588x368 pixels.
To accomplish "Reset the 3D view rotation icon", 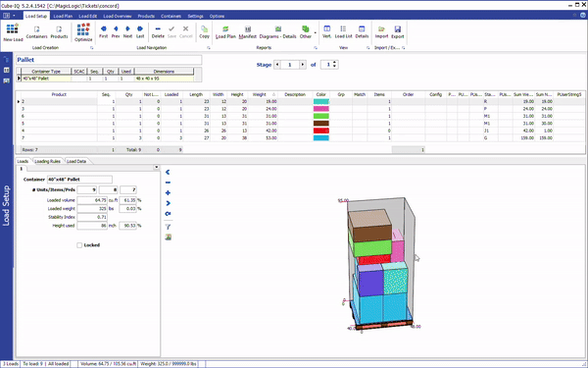I will (x=168, y=214).
